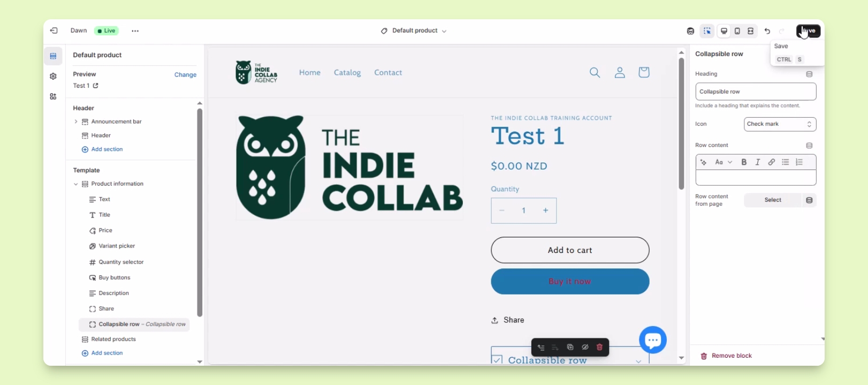Viewport: 868px width, 385px height.
Task: Open App embeds icon in the left rail
Action: click(53, 97)
